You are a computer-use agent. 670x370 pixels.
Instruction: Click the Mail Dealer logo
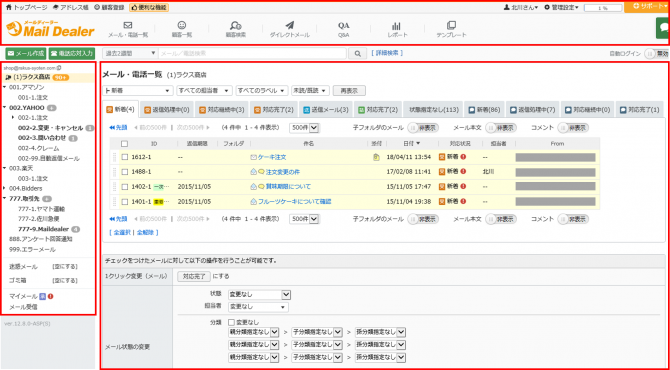50,29
